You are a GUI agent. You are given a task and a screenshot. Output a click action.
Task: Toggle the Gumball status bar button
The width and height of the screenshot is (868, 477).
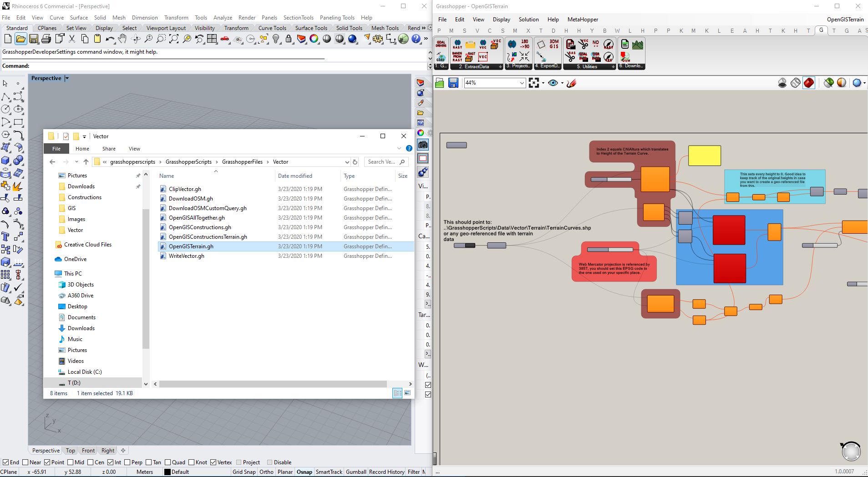point(355,472)
